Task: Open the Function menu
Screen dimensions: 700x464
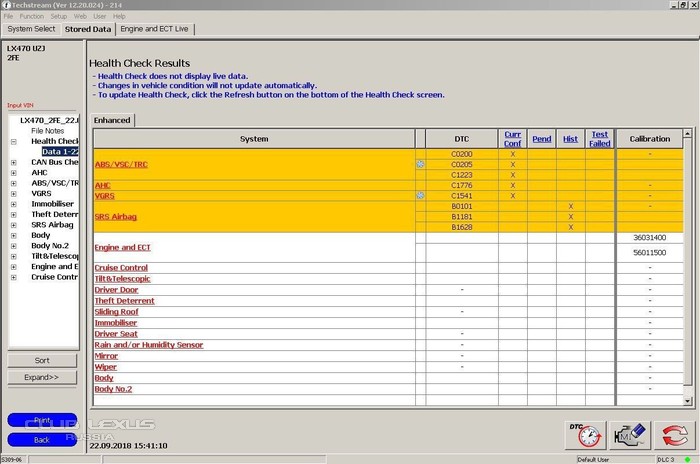Action: click(31, 16)
